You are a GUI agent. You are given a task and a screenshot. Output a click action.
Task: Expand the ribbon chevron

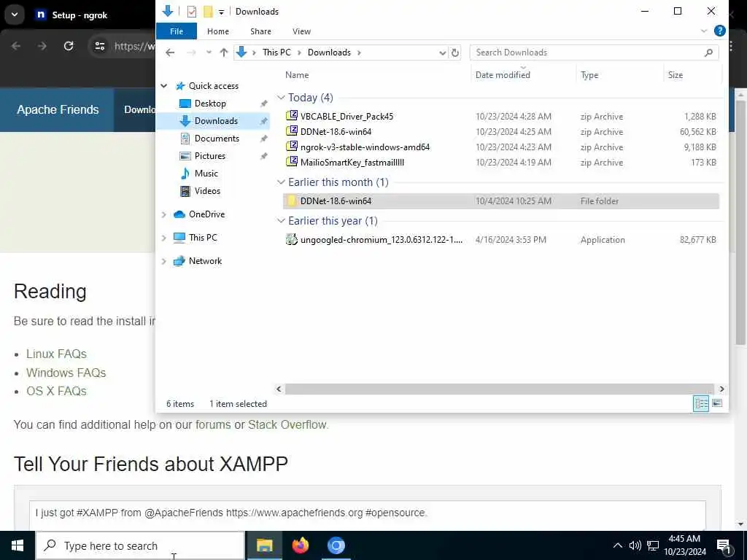click(704, 31)
